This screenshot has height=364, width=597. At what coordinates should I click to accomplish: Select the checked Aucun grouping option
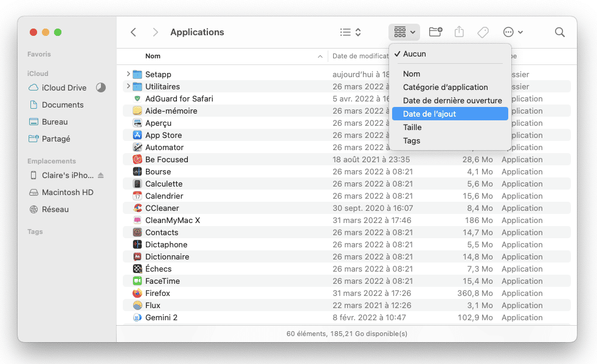click(415, 54)
